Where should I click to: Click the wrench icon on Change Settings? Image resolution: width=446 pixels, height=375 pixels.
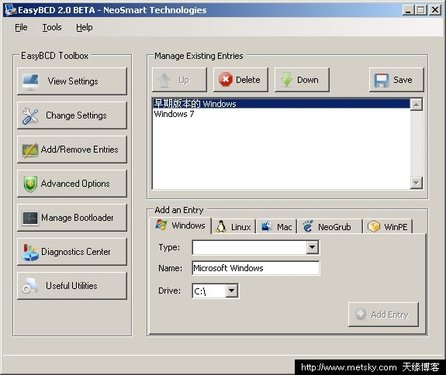point(30,116)
